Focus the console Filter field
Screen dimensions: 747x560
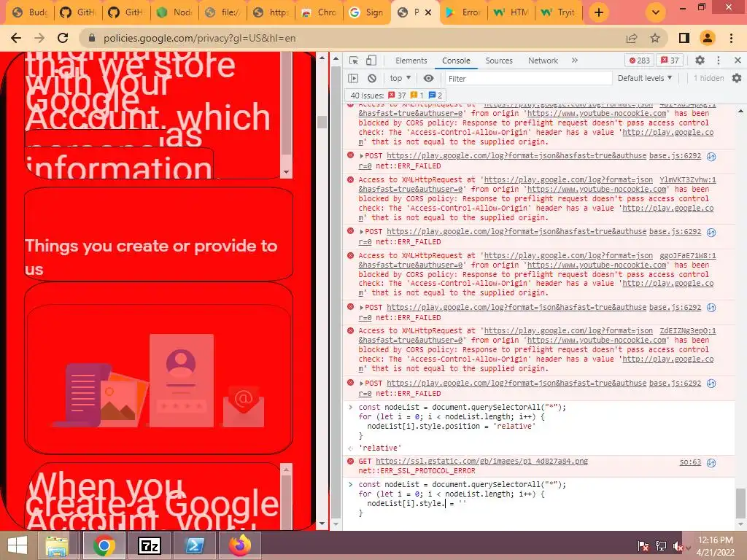[528, 79]
